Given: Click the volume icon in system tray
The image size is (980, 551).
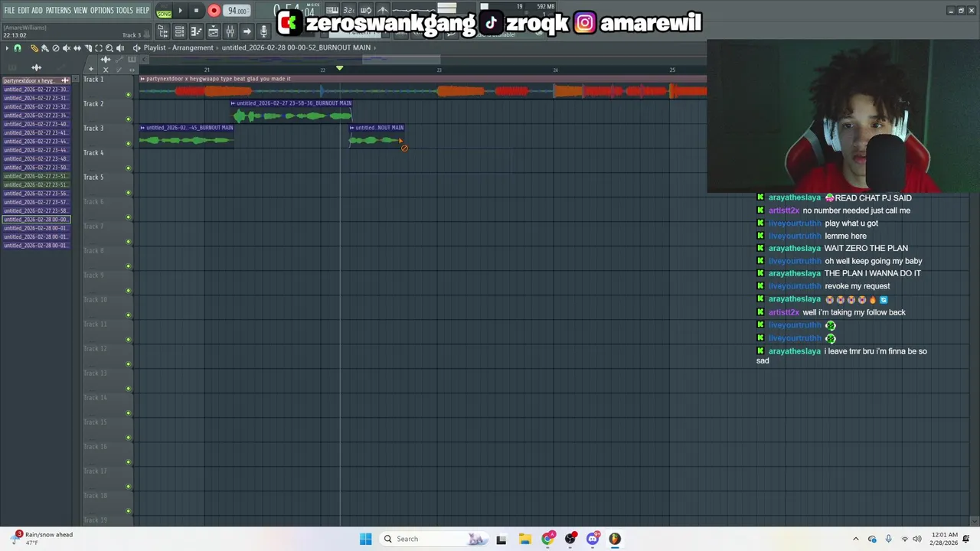Looking at the screenshot, I should 917,539.
